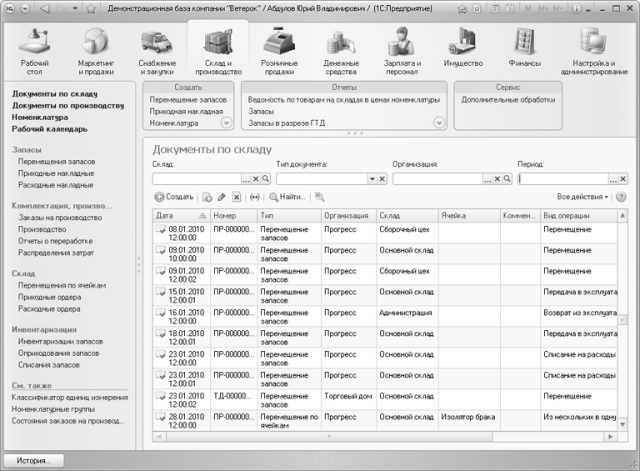Open Перемещения запасов in sidebar
This screenshot has width=640, height=471.
point(56,162)
